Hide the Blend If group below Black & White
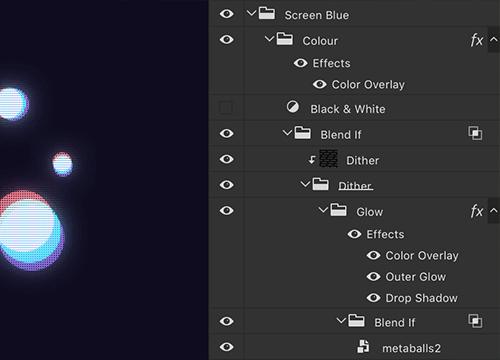 pyautogui.click(x=227, y=133)
